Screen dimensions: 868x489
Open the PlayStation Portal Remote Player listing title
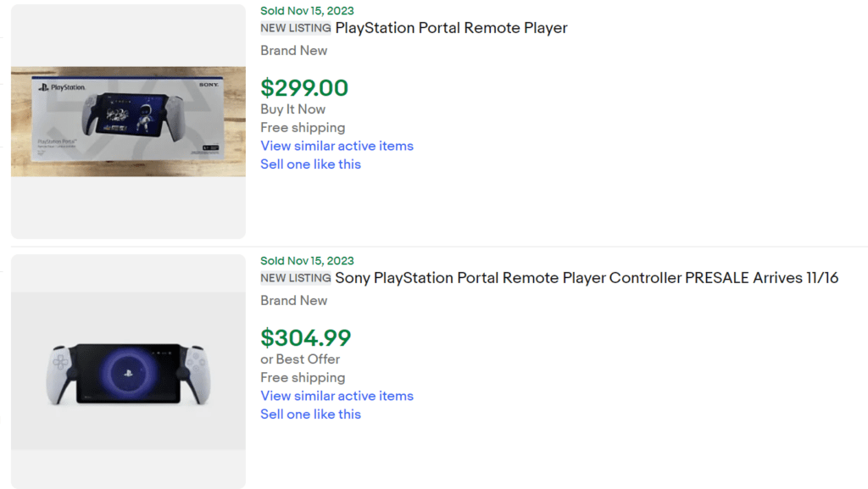tap(451, 28)
